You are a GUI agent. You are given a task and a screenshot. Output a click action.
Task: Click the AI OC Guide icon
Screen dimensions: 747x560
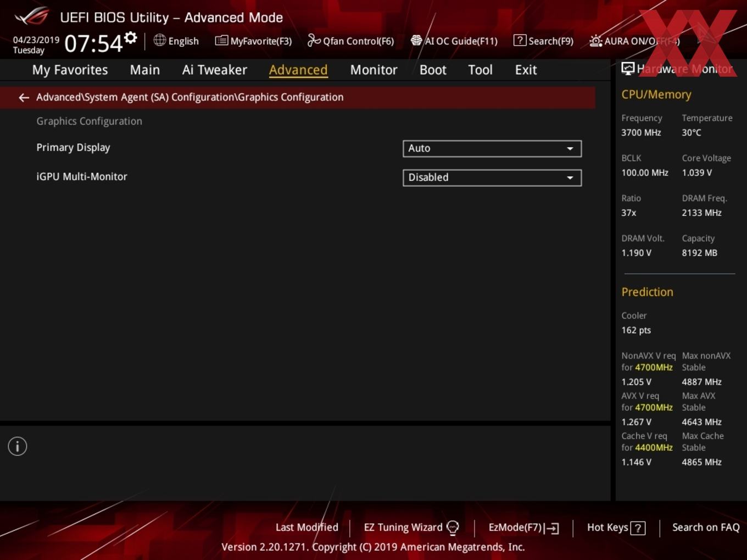[x=416, y=40]
